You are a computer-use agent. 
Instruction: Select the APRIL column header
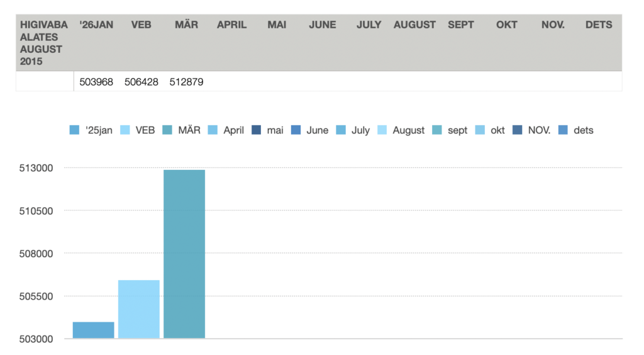click(231, 25)
